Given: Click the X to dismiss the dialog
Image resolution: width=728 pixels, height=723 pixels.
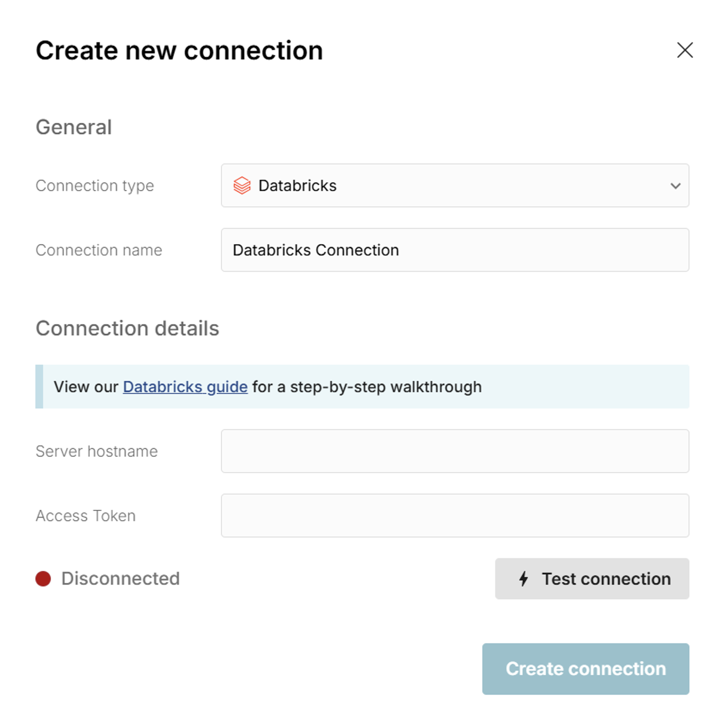Looking at the screenshot, I should (685, 50).
